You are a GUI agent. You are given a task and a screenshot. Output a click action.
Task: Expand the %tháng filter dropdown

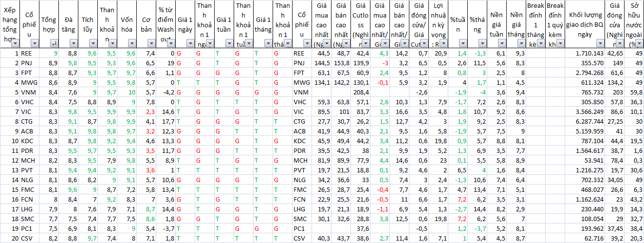click(x=482, y=44)
